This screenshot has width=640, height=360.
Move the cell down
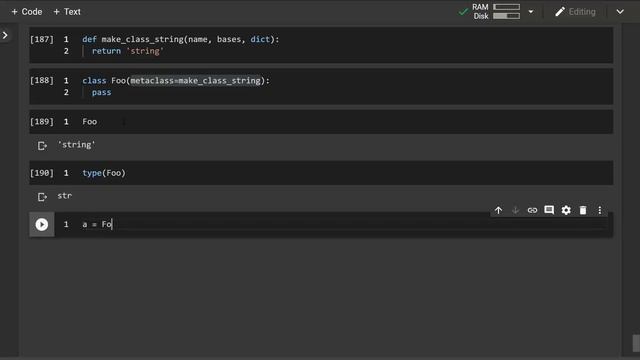click(515, 210)
